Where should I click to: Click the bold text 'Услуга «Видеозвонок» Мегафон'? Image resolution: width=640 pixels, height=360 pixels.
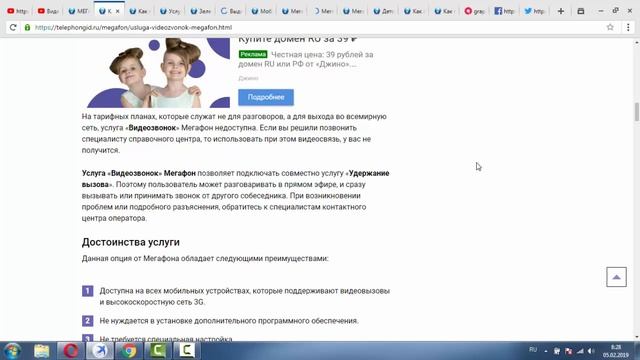pyautogui.click(x=139, y=173)
